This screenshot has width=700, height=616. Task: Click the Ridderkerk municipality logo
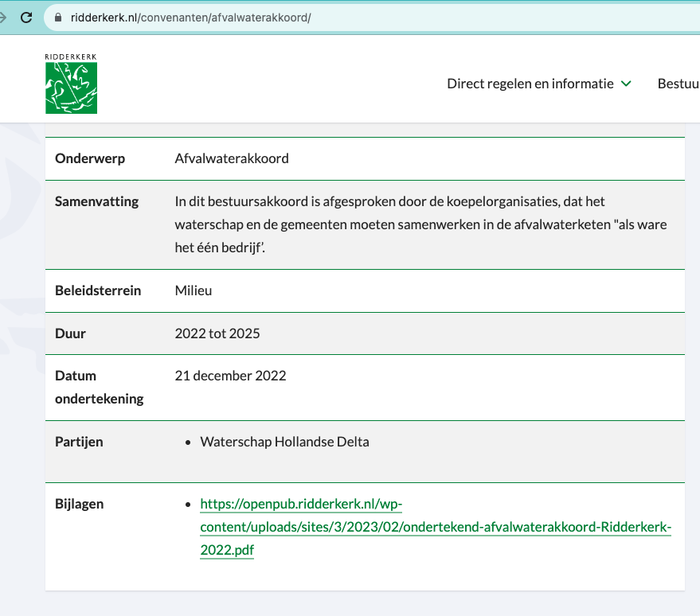point(71,83)
